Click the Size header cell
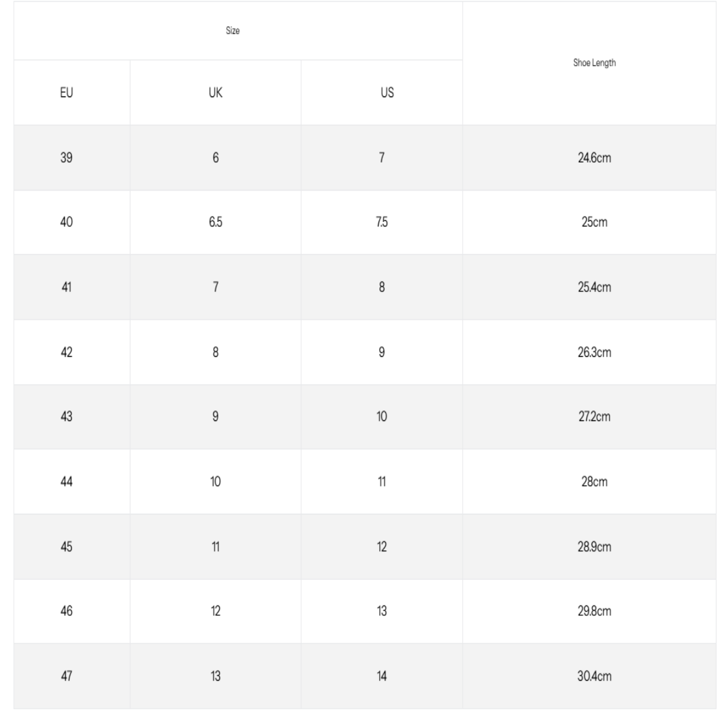Viewport: 728px width, 728px height. (233, 31)
